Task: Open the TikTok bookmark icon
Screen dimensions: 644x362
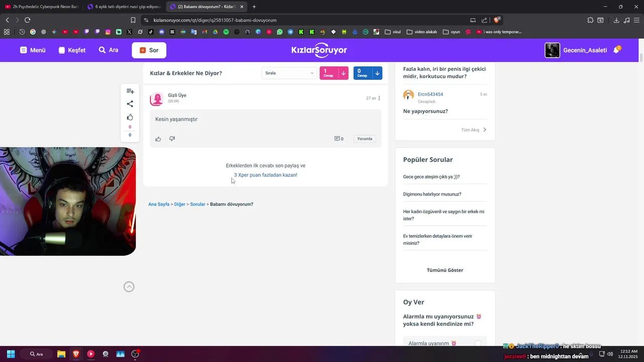Action: point(151,32)
